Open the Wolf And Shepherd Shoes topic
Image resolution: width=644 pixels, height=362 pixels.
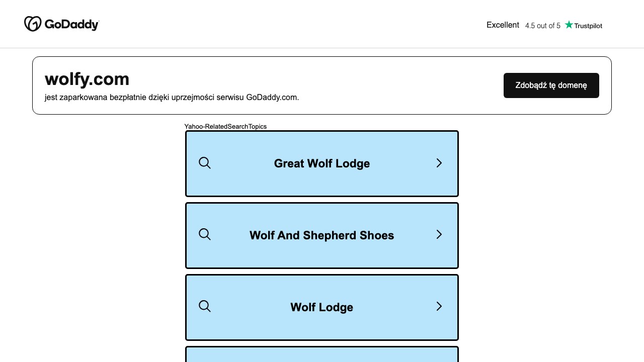[322, 235]
